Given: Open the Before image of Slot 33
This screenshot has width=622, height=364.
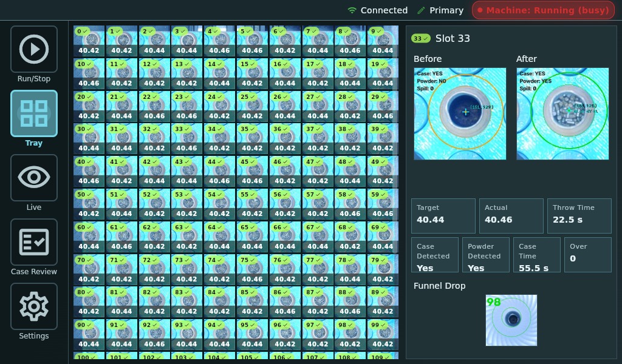Looking at the screenshot, I should [460, 113].
